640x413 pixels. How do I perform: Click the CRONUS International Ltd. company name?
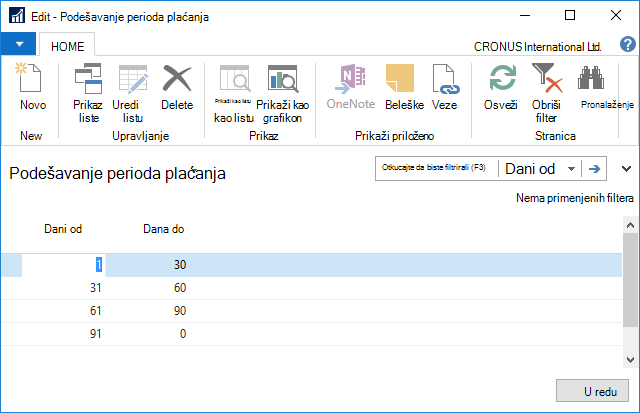pyautogui.click(x=537, y=47)
